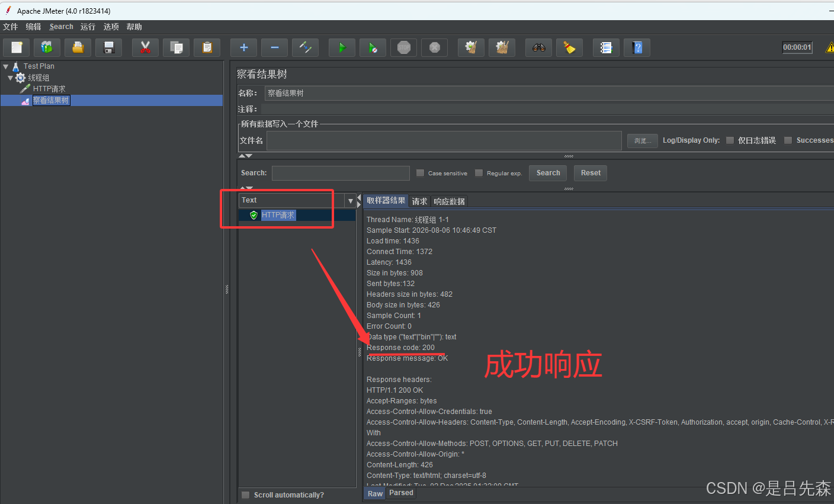834x504 pixels.
Task: Open the Search menu
Action: click(x=62, y=27)
